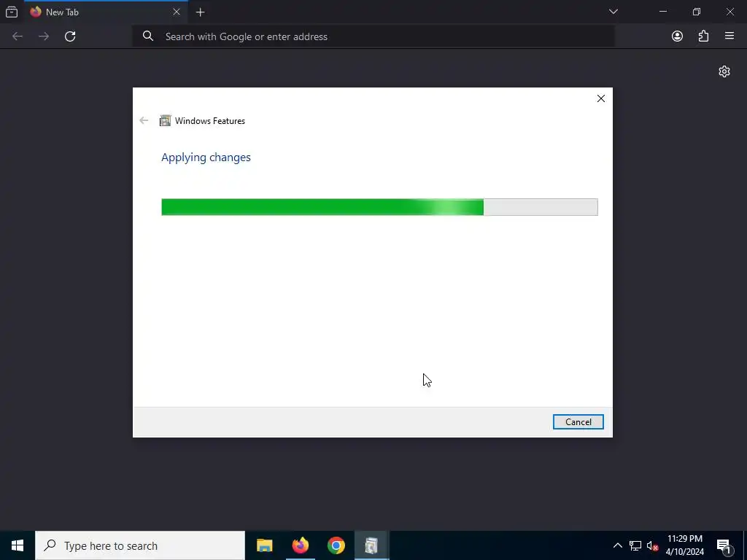Open the Extensions panel
This screenshot has width=747, height=560.
coord(703,36)
